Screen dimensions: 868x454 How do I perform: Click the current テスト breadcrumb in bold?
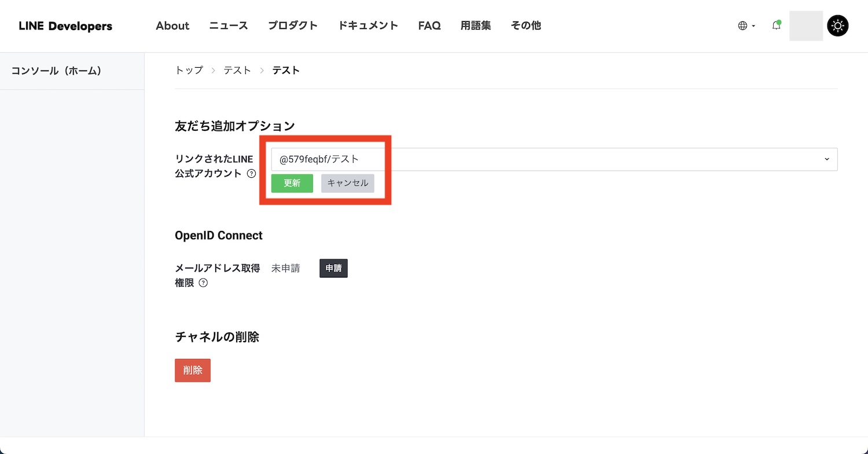pyautogui.click(x=286, y=70)
